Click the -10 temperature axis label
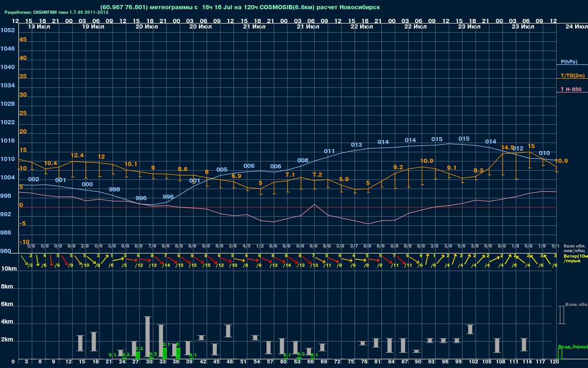Screen dimensions: 588x368 [25, 242]
